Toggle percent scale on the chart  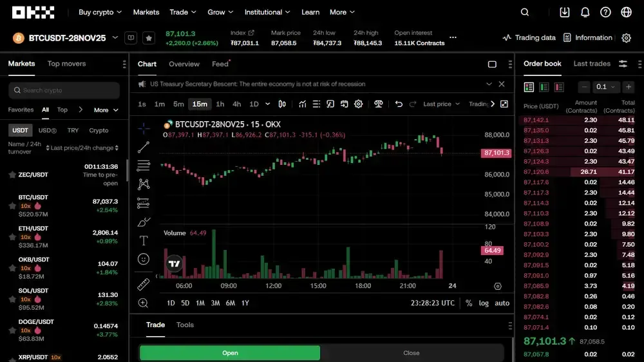469,303
